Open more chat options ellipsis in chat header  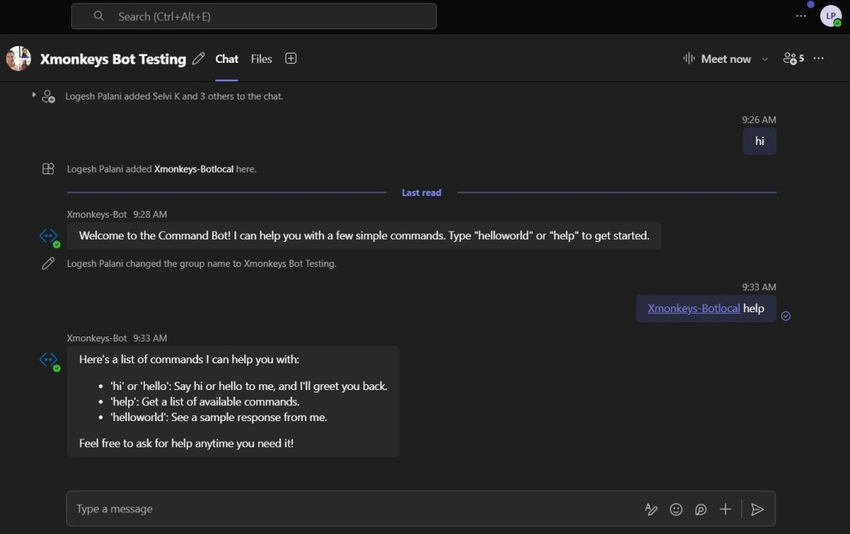coord(819,59)
